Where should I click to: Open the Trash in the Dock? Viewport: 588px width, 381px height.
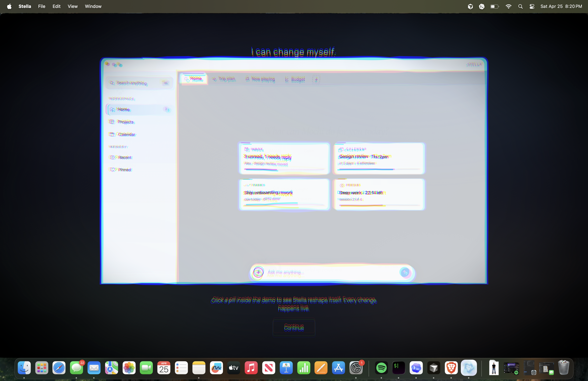click(x=564, y=368)
